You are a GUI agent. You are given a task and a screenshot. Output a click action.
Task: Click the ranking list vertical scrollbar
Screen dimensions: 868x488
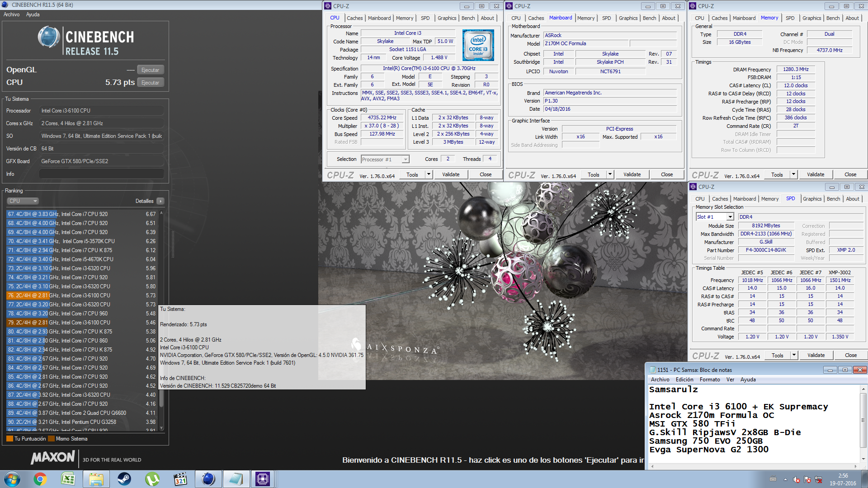[161, 320]
